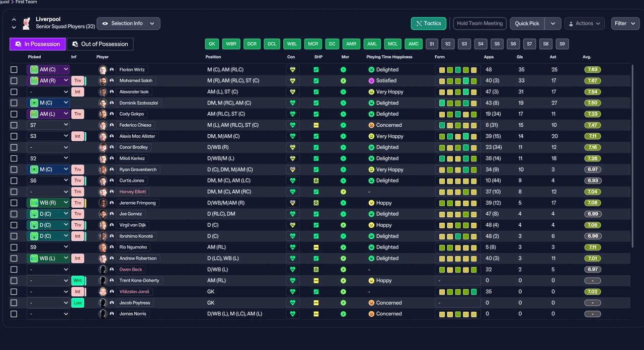This screenshot has height=350, width=644.
Task: Tick the checkbox for Virgil van Dijk
Action: (x=14, y=225)
